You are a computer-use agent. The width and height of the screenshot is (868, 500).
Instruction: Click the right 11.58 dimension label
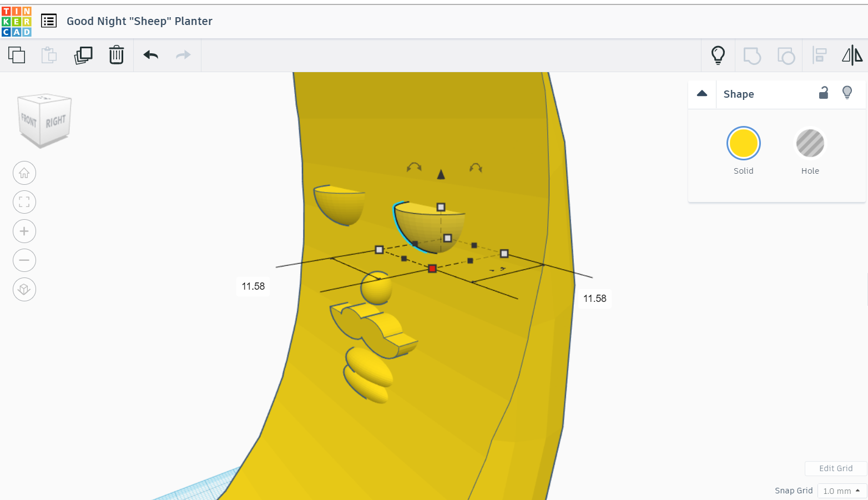tap(595, 299)
